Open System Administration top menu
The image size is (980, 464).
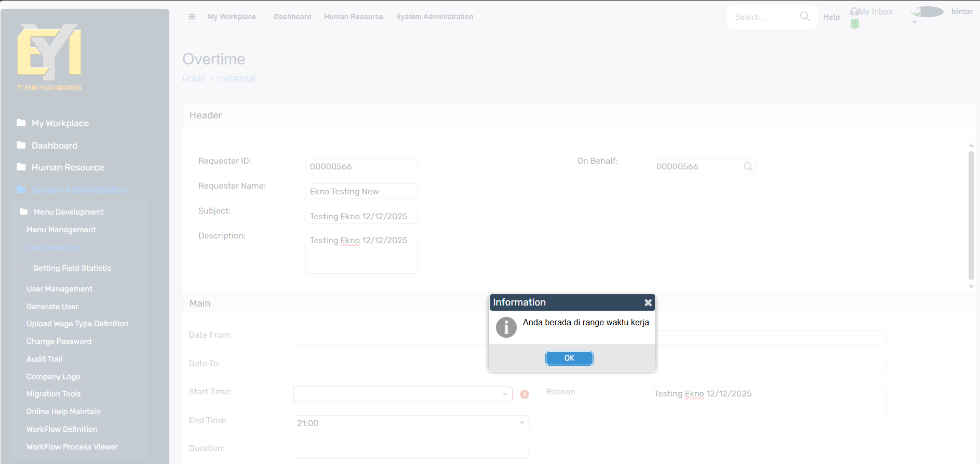point(435,17)
